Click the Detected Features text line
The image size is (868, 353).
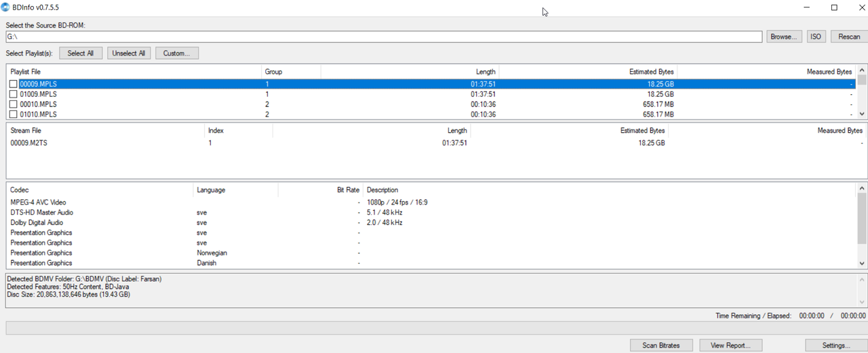pos(68,287)
